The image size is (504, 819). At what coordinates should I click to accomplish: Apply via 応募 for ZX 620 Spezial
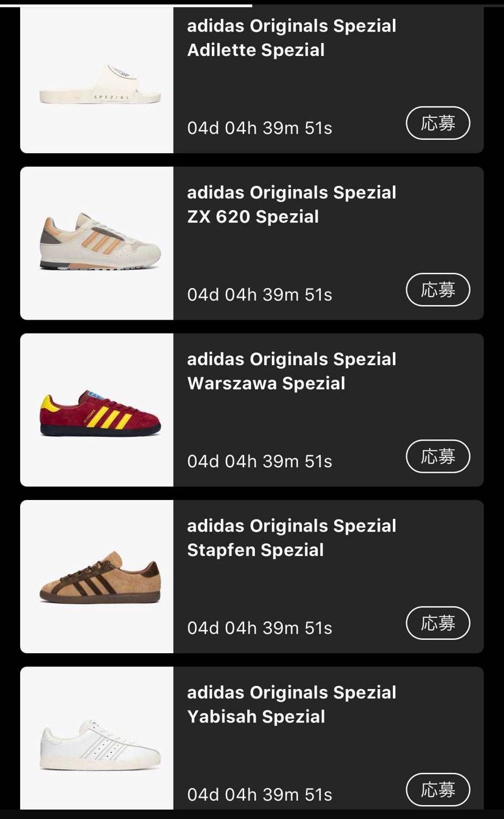(x=438, y=290)
